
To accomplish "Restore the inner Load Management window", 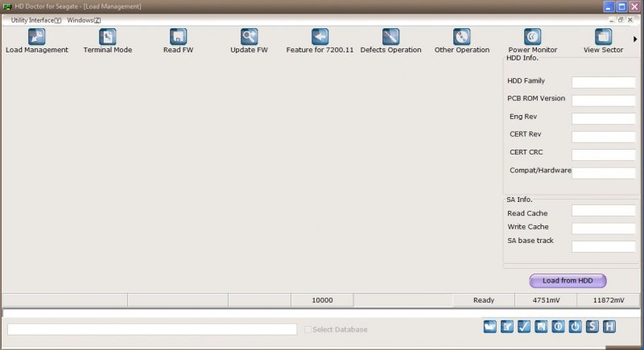I will tap(621, 20).
